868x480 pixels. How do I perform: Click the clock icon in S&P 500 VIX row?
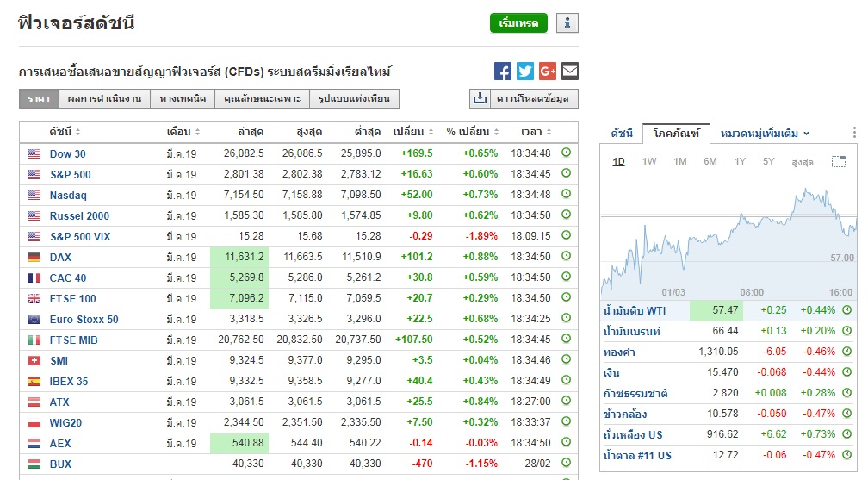(566, 235)
